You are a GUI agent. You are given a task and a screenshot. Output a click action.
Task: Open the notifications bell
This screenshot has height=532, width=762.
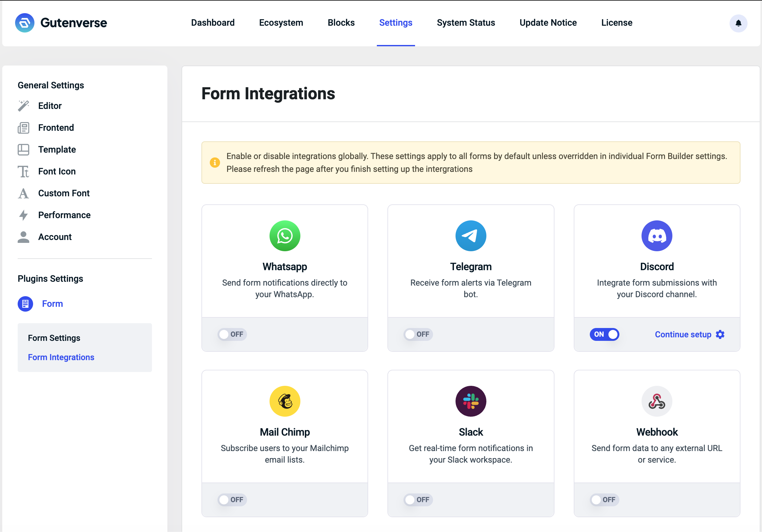[738, 23]
